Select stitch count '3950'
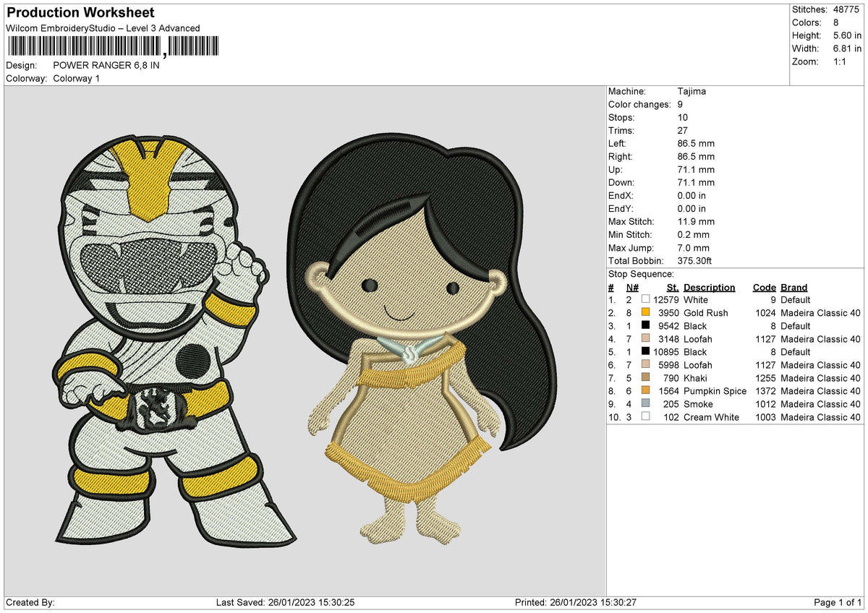The width and height of the screenshot is (868, 613). pyautogui.click(x=668, y=312)
